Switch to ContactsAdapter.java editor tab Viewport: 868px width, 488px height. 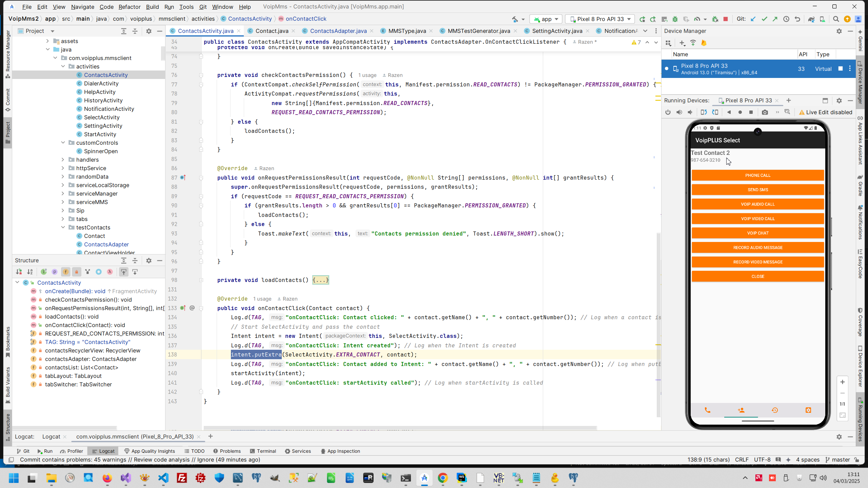pyautogui.click(x=338, y=31)
